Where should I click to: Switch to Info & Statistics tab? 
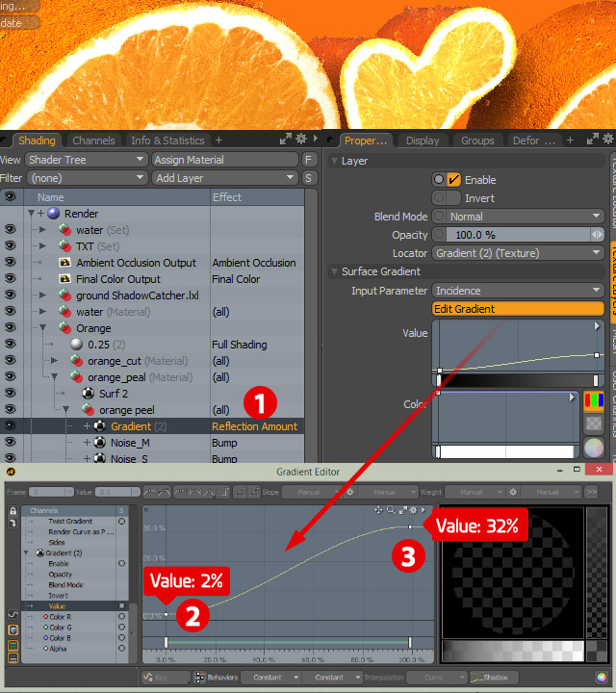pos(167,141)
